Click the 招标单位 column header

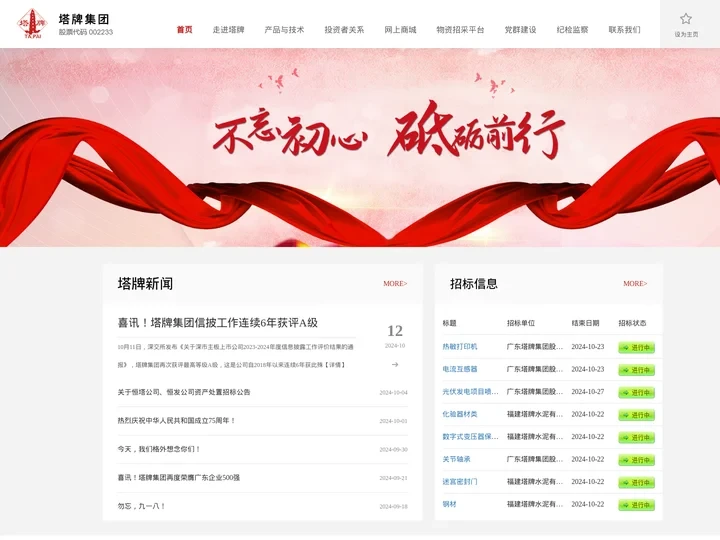(x=521, y=323)
